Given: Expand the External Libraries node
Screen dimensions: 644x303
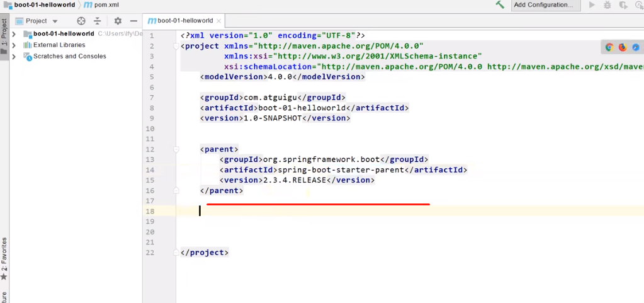Looking at the screenshot, I should click(x=14, y=45).
